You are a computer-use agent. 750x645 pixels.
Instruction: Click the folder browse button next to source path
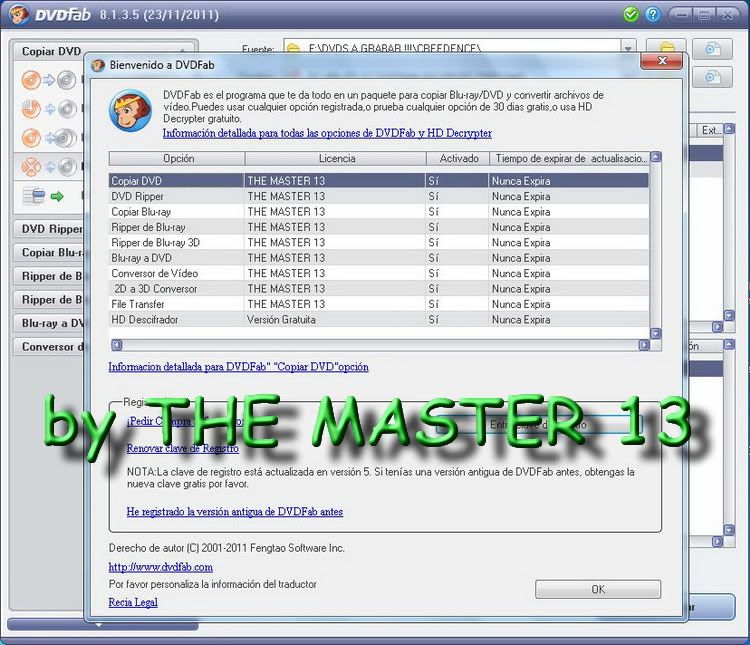[x=666, y=47]
